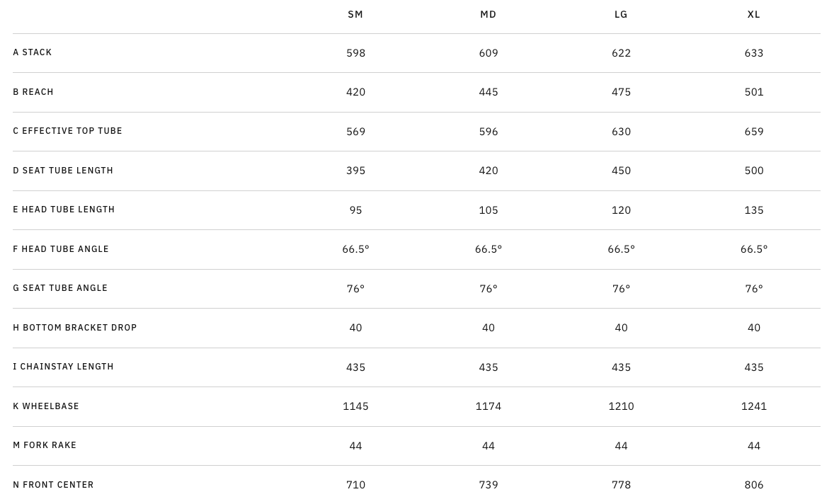Select the B Reach row label
Screen dimensions: 822x504
click(x=33, y=92)
